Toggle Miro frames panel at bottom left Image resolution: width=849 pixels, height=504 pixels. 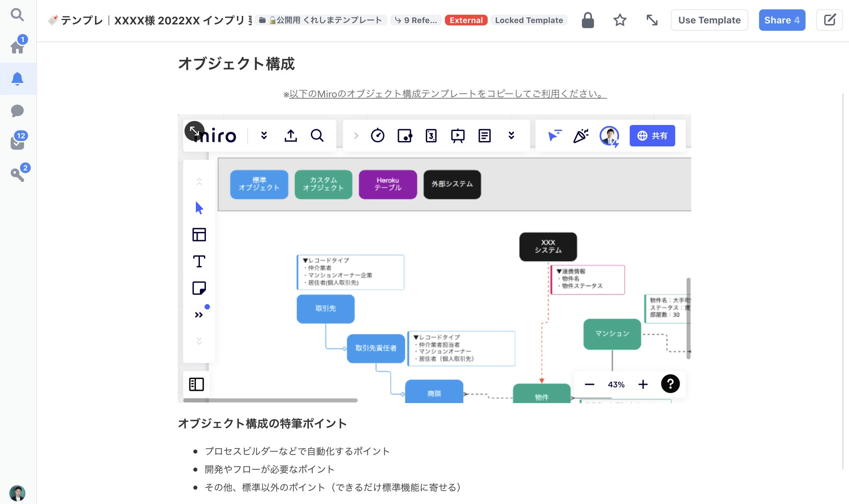[x=196, y=384]
